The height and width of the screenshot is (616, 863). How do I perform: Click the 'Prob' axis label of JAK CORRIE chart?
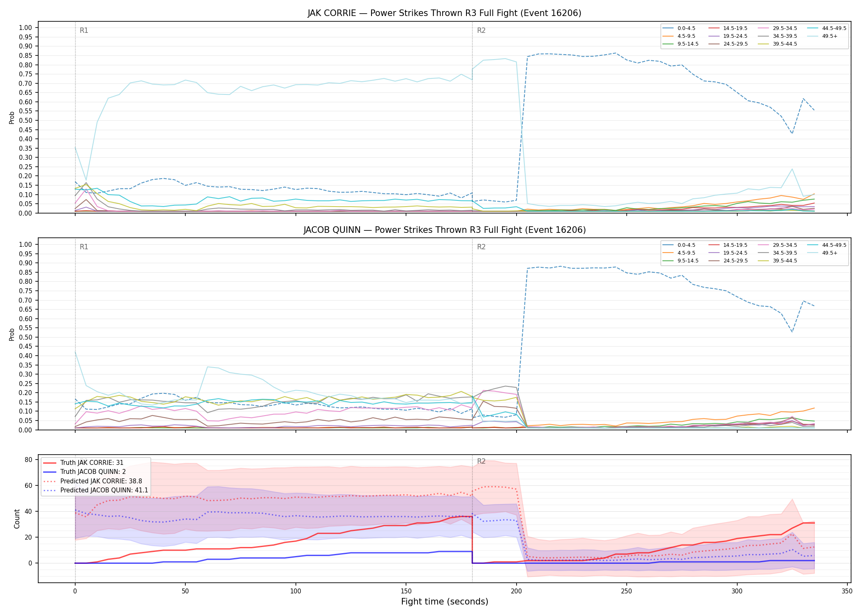pyautogui.click(x=12, y=117)
